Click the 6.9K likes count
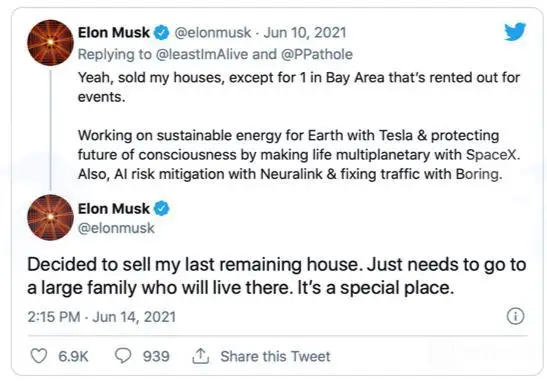The width and height of the screenshot is (547, 381). [x=73, y=356]
